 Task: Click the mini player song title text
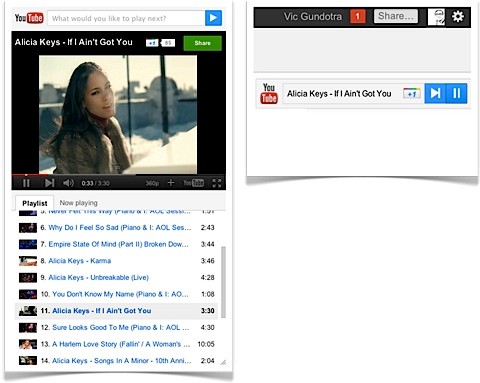coord(339,94)
